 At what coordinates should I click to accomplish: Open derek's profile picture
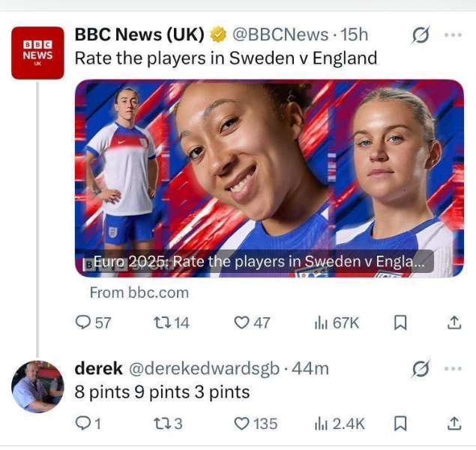pyautogui.click(x=37, y=386)
